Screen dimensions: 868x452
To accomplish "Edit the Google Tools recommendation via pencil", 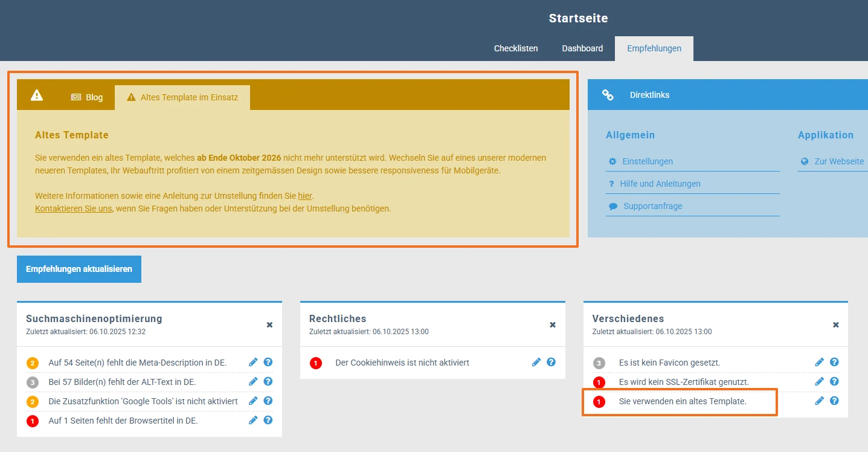I will 253,401.
